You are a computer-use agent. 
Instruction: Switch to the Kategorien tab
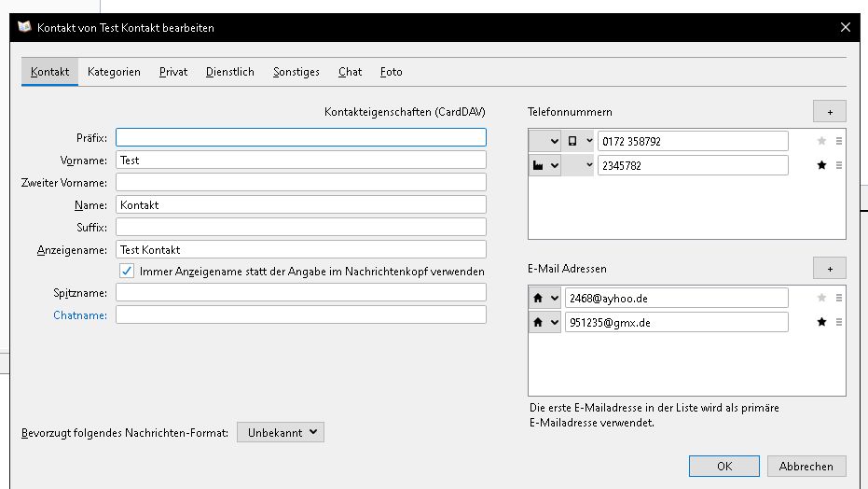[114, 72]
